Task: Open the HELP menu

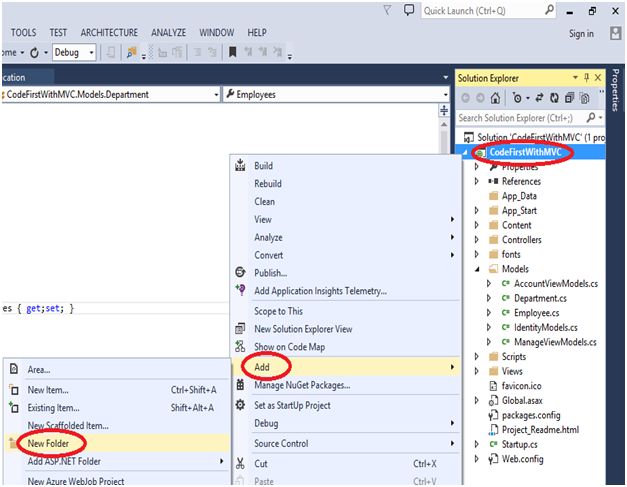Action: (x=257, y=32)
